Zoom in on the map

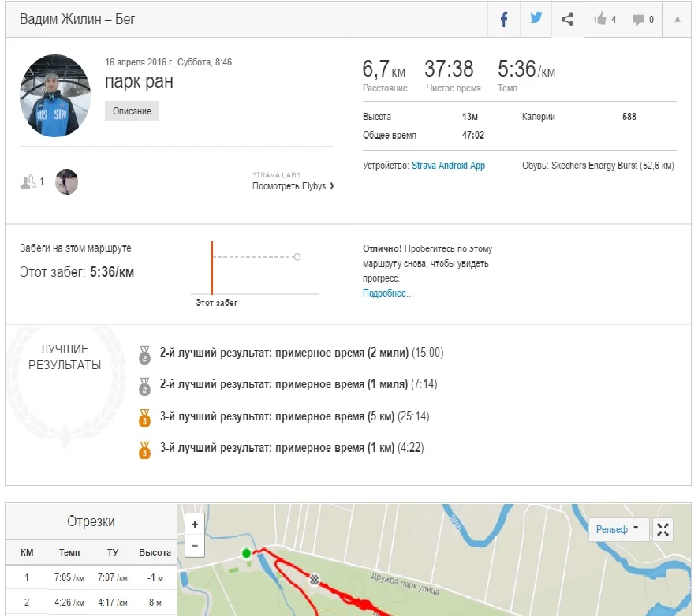(195, 523)
